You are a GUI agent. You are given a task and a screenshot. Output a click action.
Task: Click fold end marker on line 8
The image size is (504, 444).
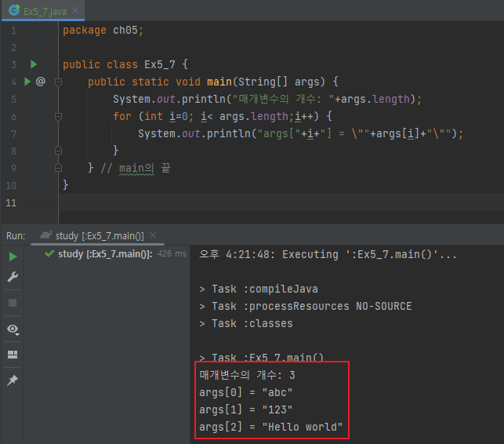58,151
